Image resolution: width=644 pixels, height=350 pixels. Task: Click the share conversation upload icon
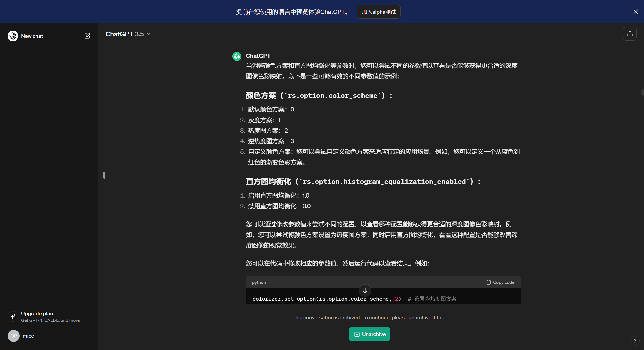click(630, 34)
